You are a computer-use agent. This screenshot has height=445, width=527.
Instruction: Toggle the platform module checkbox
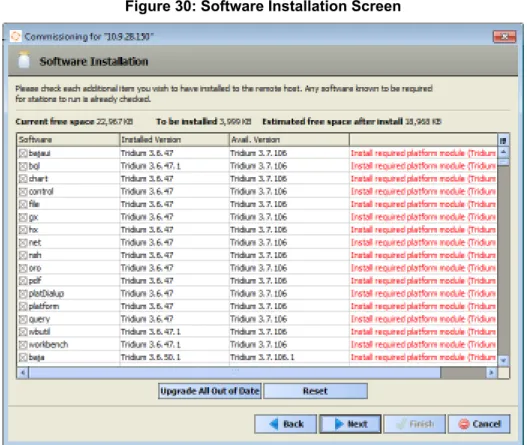tap(23, 307)
